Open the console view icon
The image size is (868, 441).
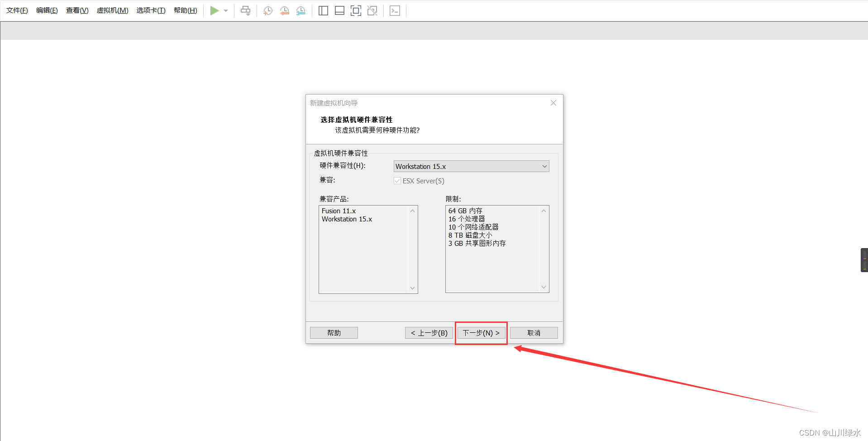(395, 10)
